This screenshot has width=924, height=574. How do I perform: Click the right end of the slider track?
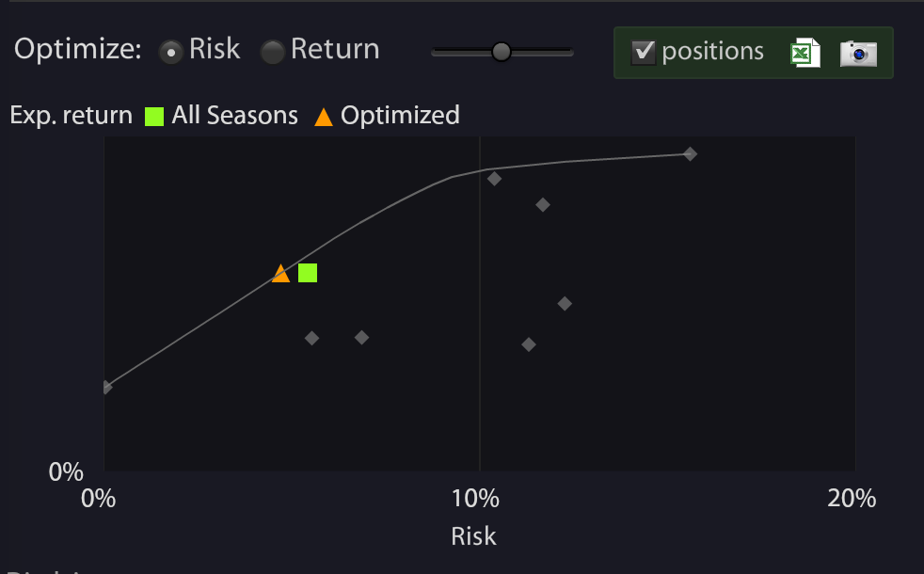click(568, 53)
